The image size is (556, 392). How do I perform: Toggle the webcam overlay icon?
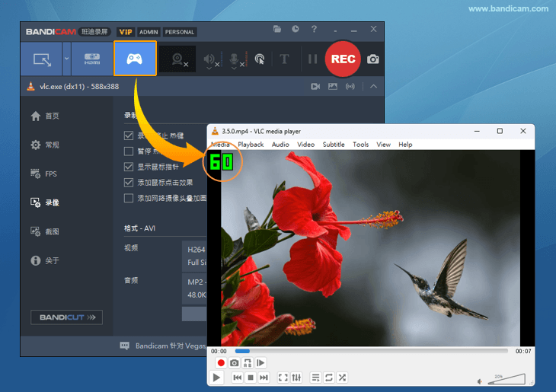(178, 59)
